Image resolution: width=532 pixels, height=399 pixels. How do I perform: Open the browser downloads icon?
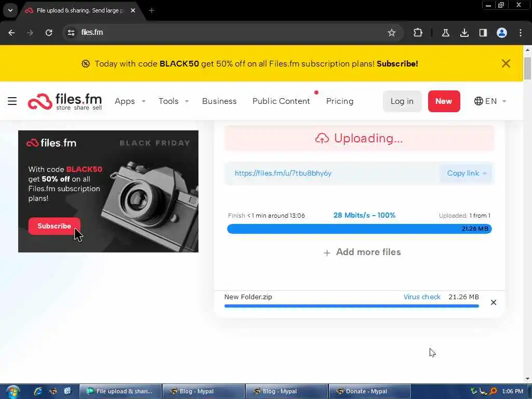(464, 33)
